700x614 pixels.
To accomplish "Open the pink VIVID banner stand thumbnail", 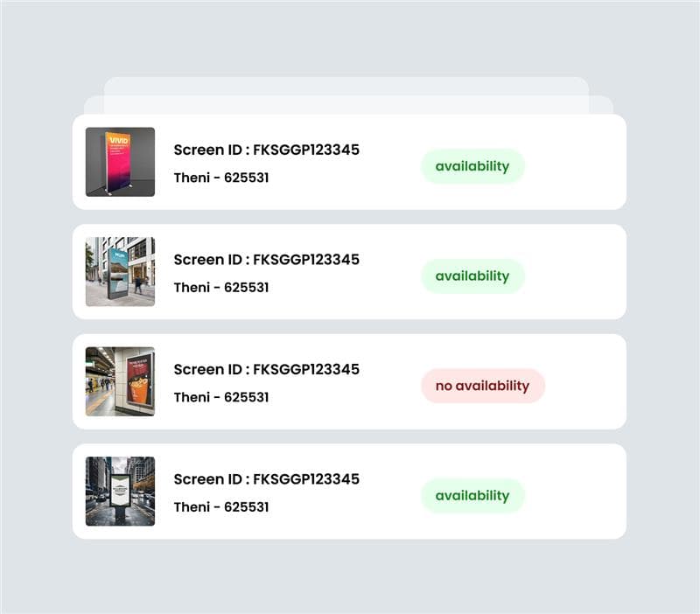I will tap(120, 162).
